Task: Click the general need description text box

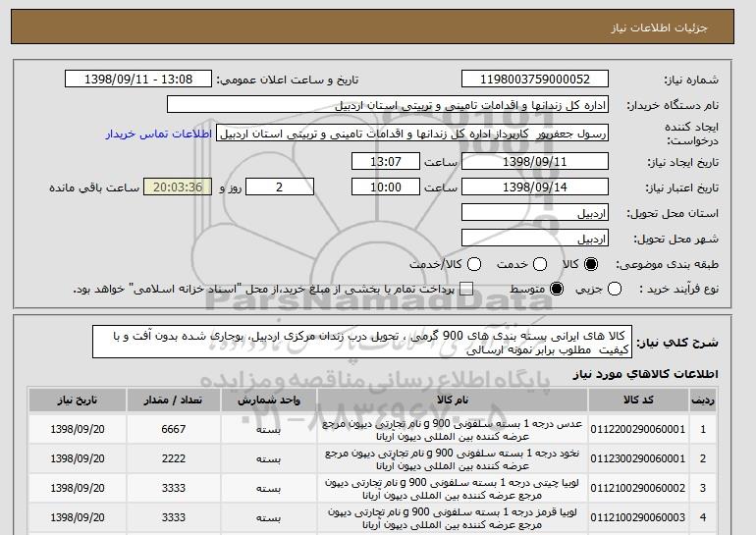Action: (x=362, y=343)
